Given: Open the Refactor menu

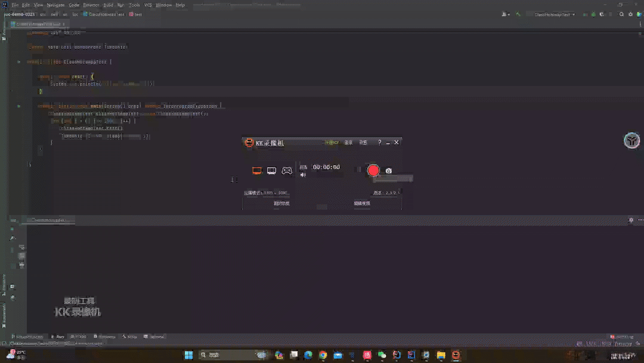Looking at the screenshot, I should point(91,5).
